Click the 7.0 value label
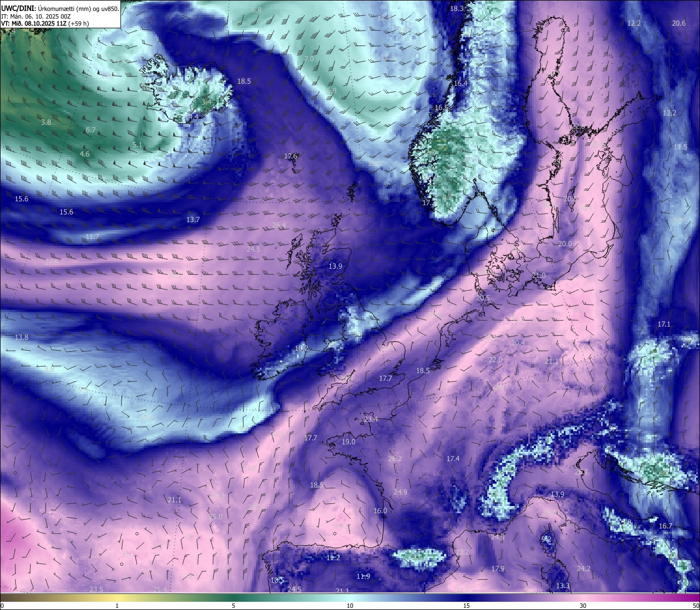This screenshot has width=700, height=610. pyautogui.click(x=309, y=59)
